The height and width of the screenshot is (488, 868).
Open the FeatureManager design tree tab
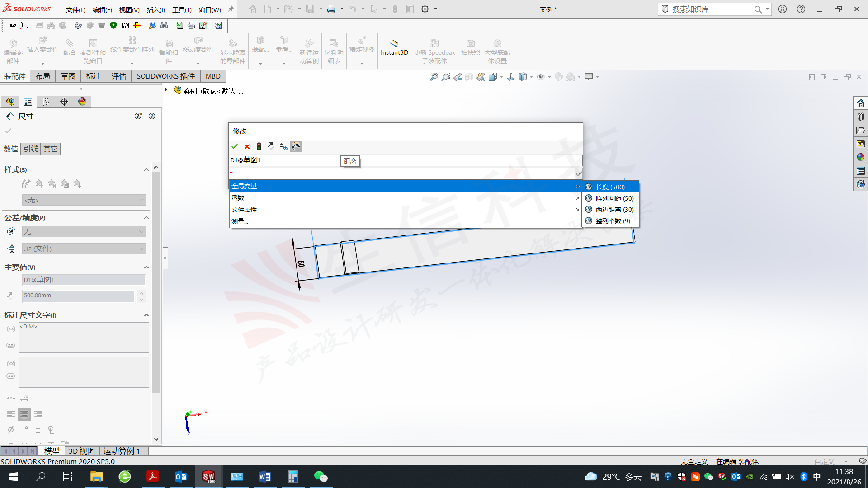[10, 102]
